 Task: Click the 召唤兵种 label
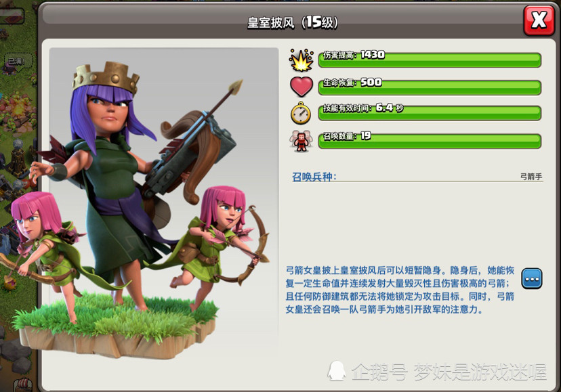click(314, 177)
